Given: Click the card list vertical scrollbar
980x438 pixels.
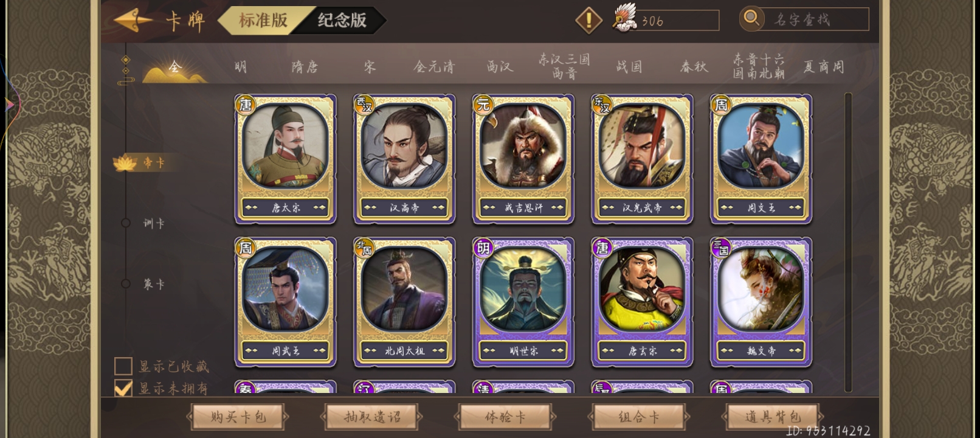Looking at the screenshot, I should pyautogui.click(x=848, y=242).
